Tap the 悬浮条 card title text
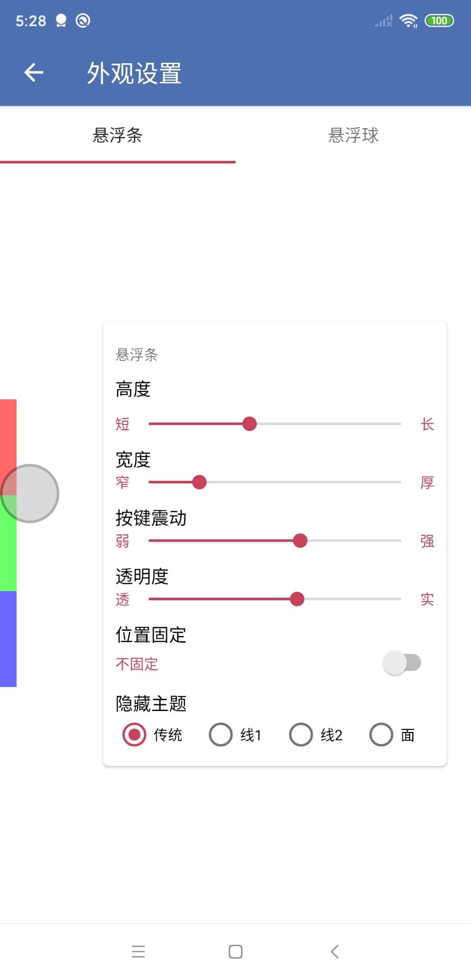Screen dimensions: 471x980 (136, 355)
